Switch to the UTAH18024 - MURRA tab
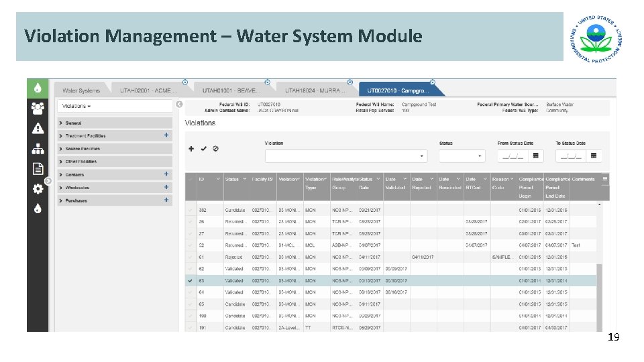This screenshot has height=362, width=644. tap(314, 90)
